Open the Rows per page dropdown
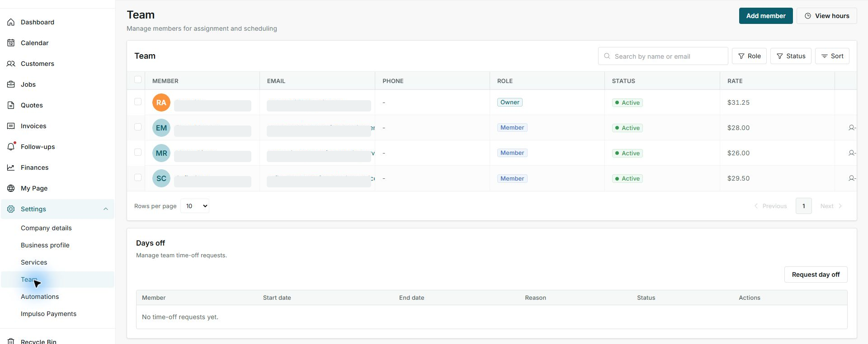 pos(195,206)
